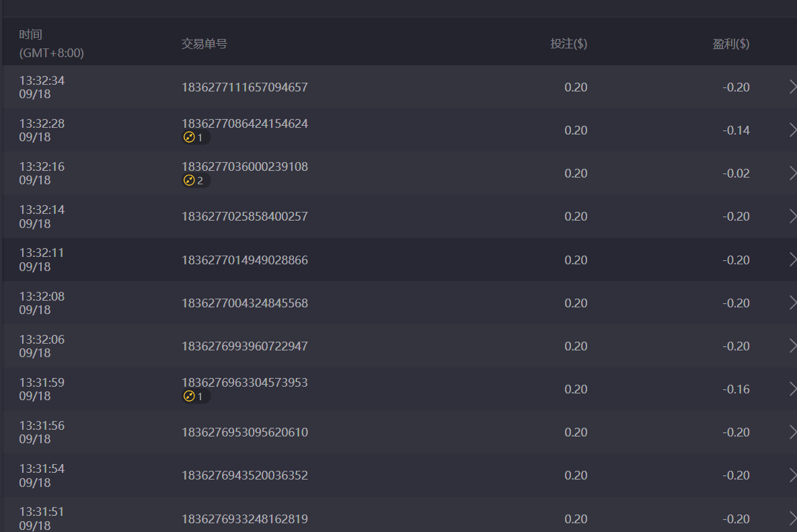Click the 交易单号 column header
797x532 pixels.
point(204,44)
